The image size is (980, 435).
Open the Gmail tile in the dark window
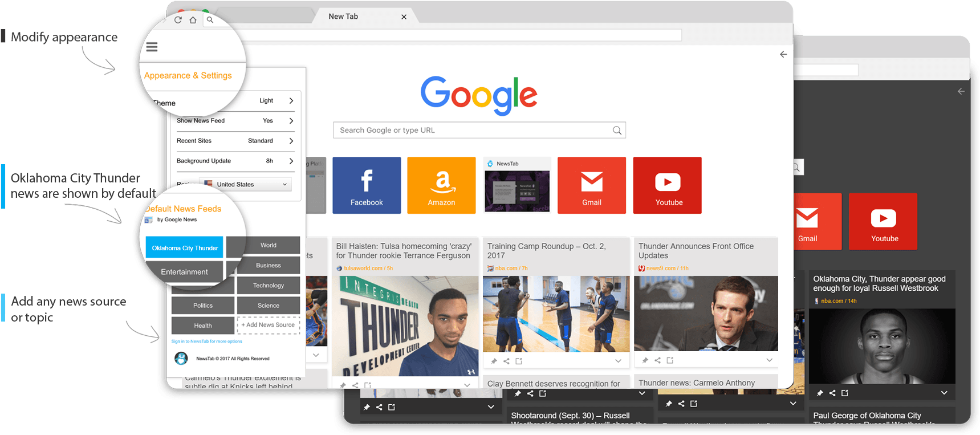818,222
